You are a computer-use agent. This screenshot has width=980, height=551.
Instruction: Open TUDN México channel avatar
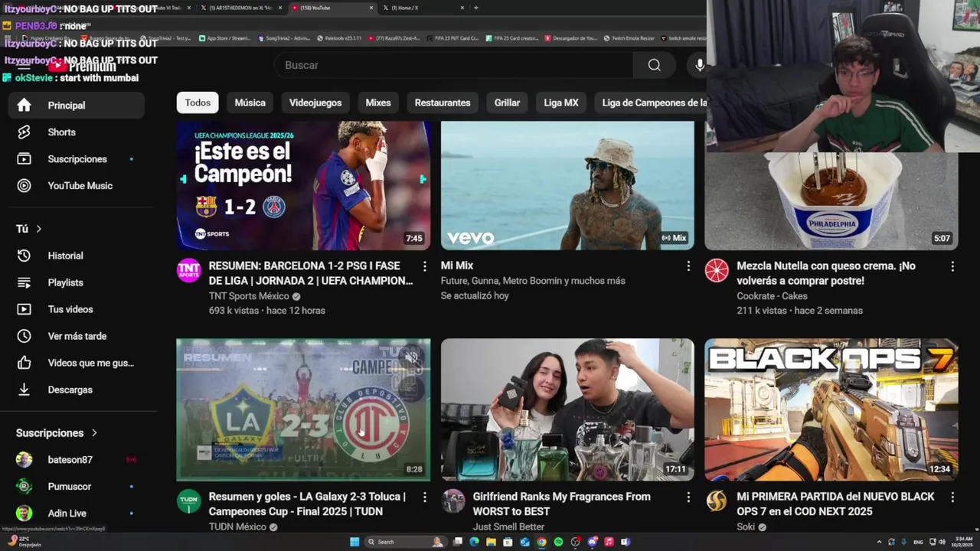tap(188, 501)
